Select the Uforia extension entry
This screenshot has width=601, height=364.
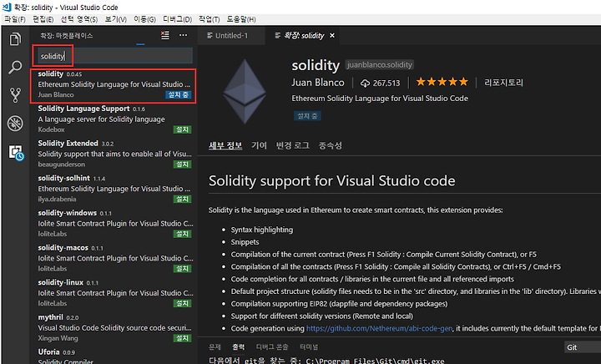[x=114, y=356]
